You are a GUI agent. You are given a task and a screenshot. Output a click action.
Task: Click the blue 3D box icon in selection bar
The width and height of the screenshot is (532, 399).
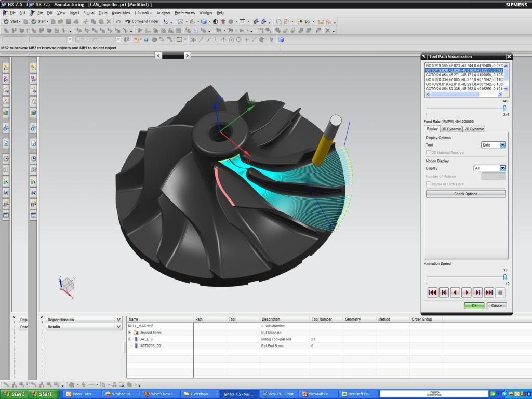(281, 39)
